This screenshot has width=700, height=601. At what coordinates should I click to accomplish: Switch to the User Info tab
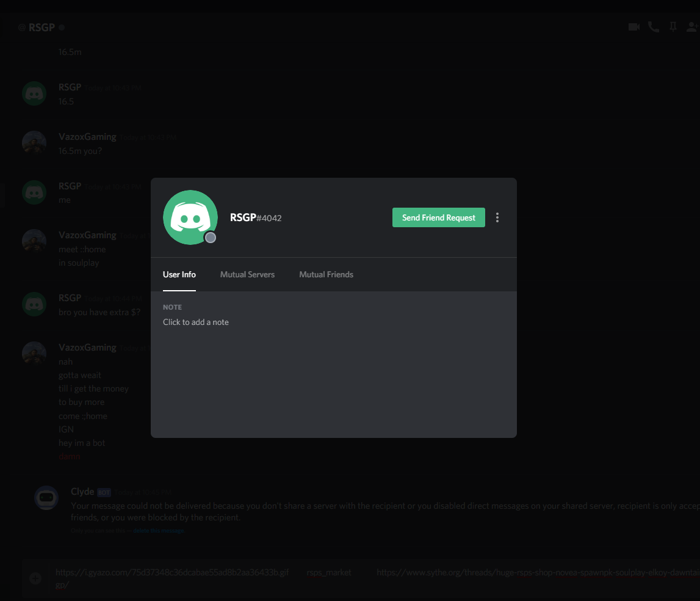(x=179, y=274)
